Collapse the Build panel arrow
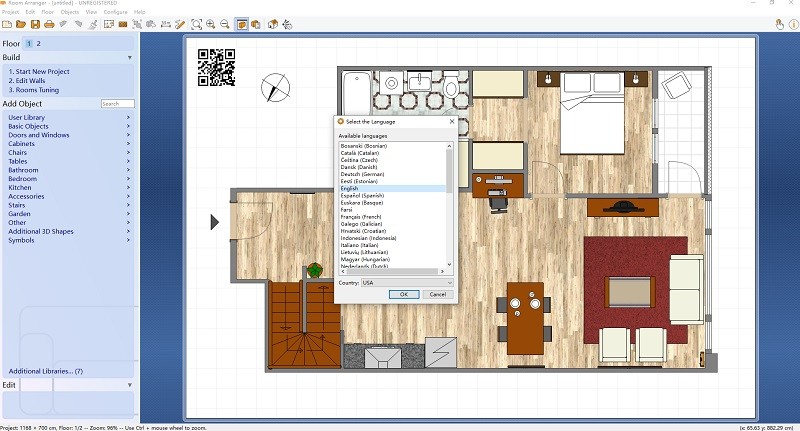The image size is (800, 431). tap(130, 58)
